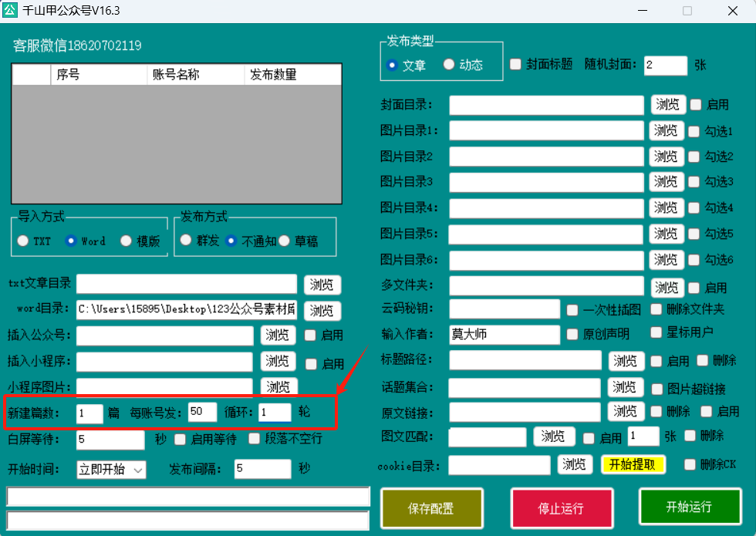This screenshot has height=536, width=756.
Task: Enable the 星标用户 checkbox
Action: [x=656, y=332]
